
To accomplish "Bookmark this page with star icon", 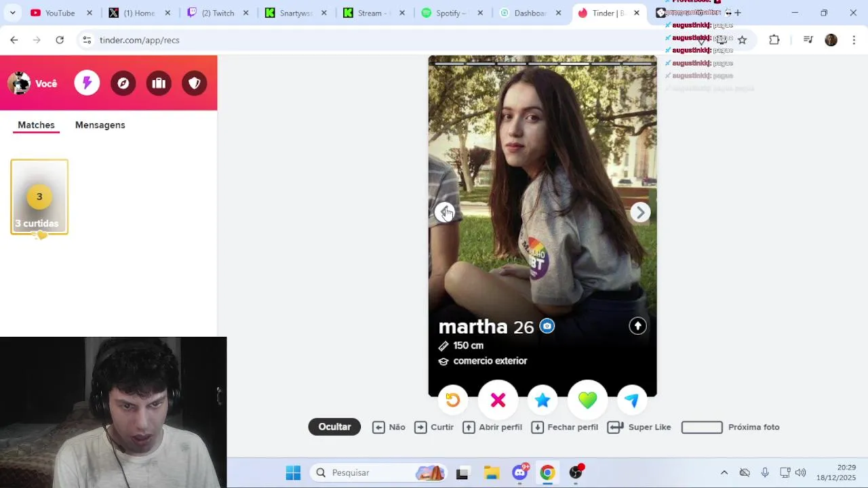I will tap(743, 40).
